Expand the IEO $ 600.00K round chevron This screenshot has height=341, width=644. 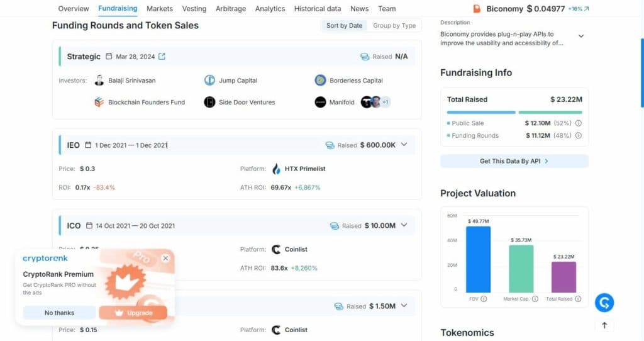404,144
